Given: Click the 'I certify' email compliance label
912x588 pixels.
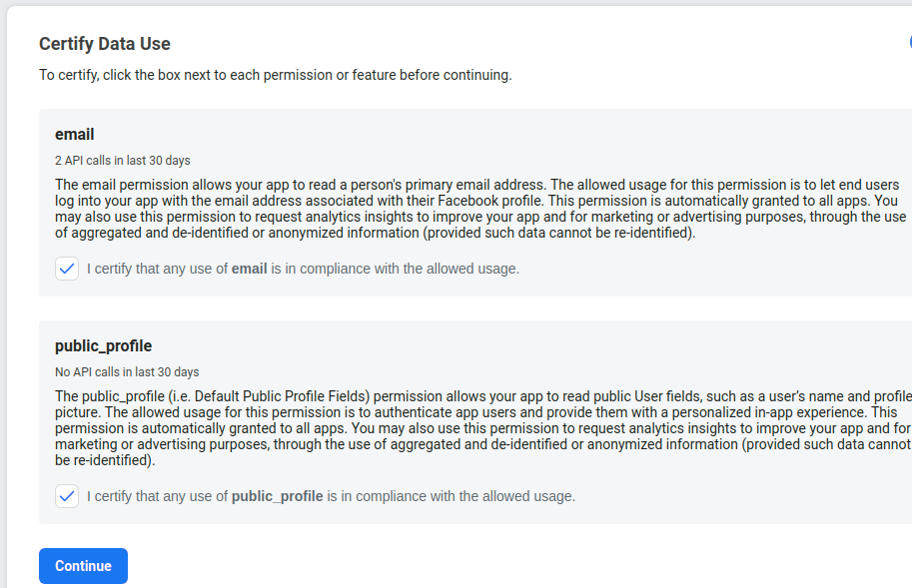Looking at the screenshot, I should [x=303, y=269].
